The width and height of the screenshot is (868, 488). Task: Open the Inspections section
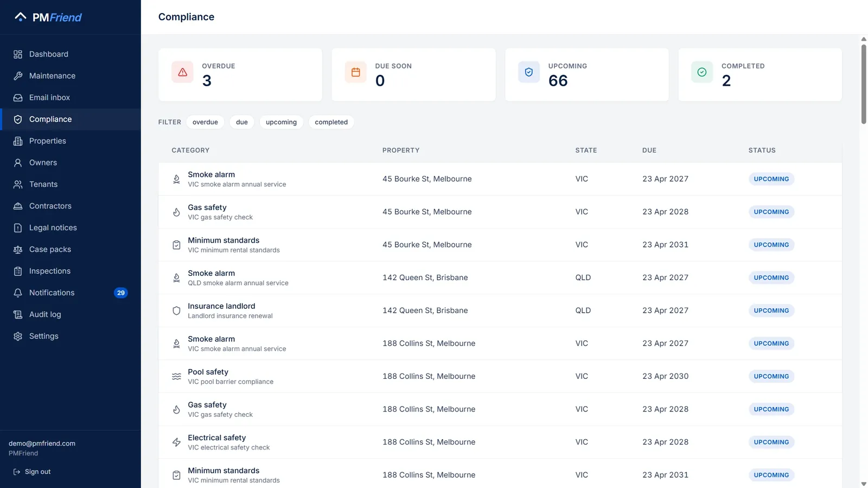click(71, 271)
